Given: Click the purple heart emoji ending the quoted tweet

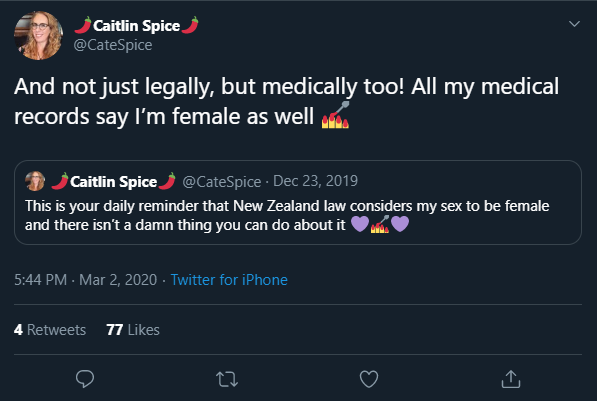Looking at the screenshot, I should point(400,224).
